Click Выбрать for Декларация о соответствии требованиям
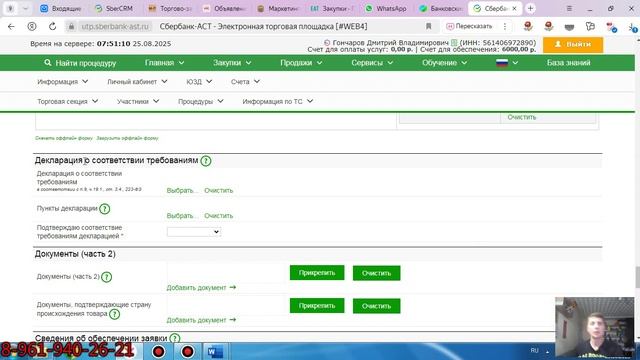640x360 pixels. (x=182, y=191)
